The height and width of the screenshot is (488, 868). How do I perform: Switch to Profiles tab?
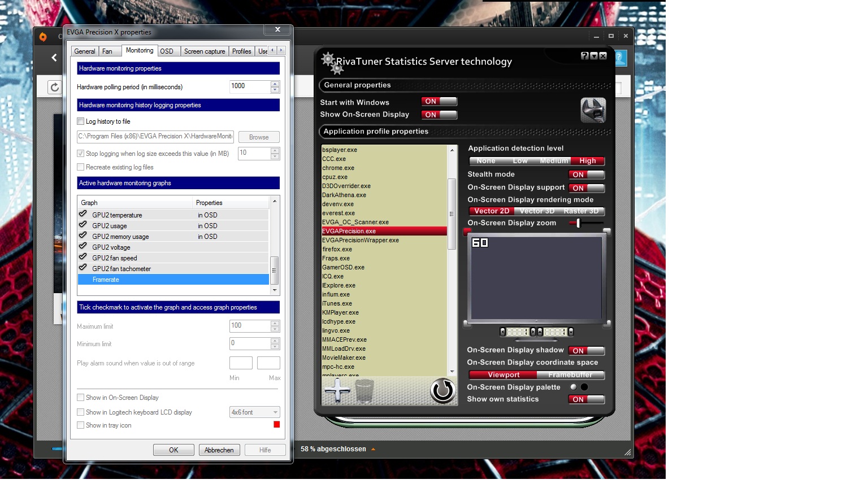242,51
